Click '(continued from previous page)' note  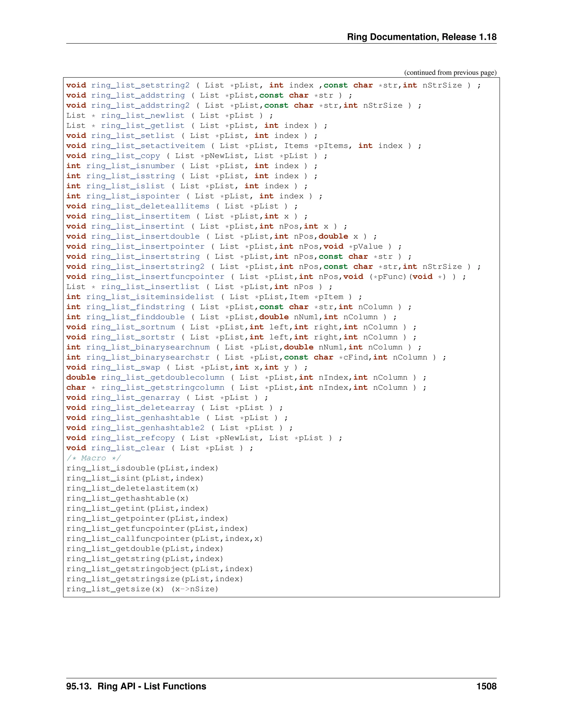pyautogui.click(x=450, y=73)
